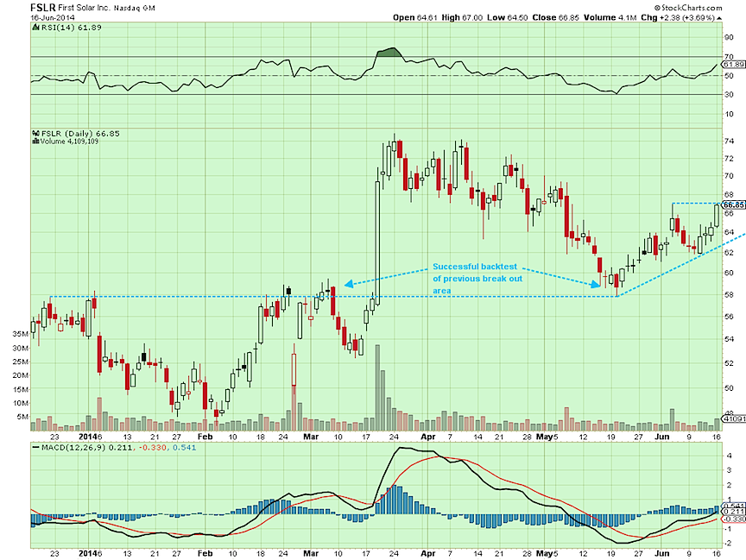This screenshot has height=560, width=746.
Task: Click the 20M label on the volume scale
Action: click(x=21, y=375)
